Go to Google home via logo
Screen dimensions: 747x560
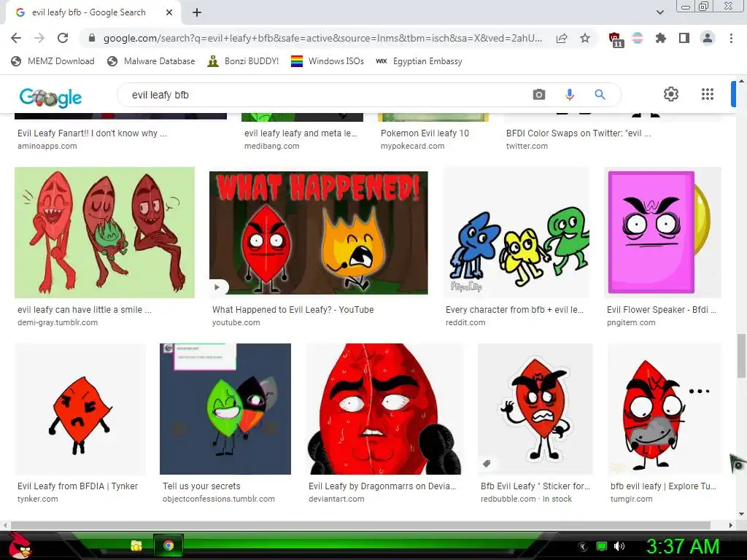pyautogui.click(x=50, y=98)
